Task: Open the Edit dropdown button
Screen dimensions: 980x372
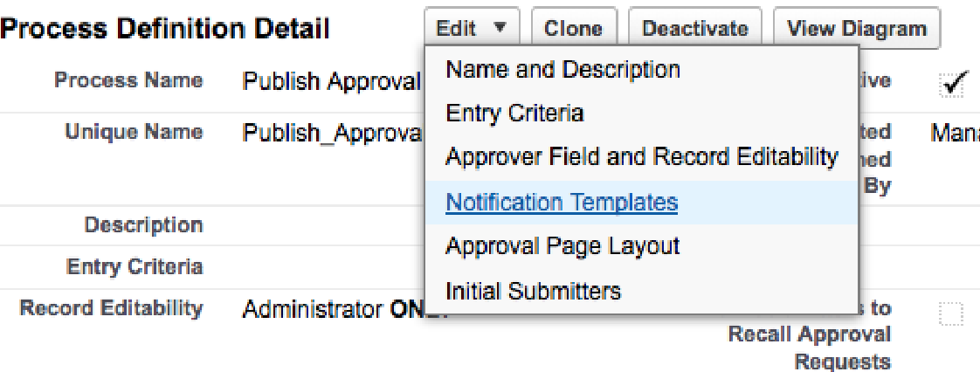Action: tap(472, 29)
